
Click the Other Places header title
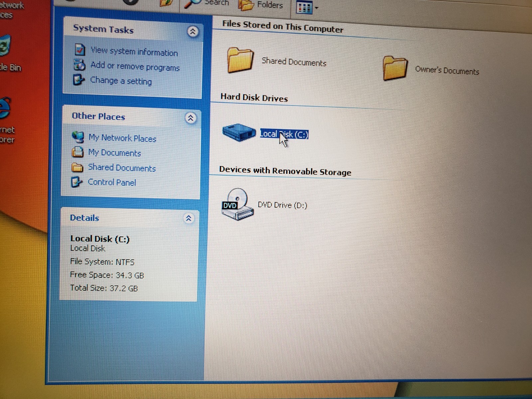pyautogui.click(x=98, y=116)
